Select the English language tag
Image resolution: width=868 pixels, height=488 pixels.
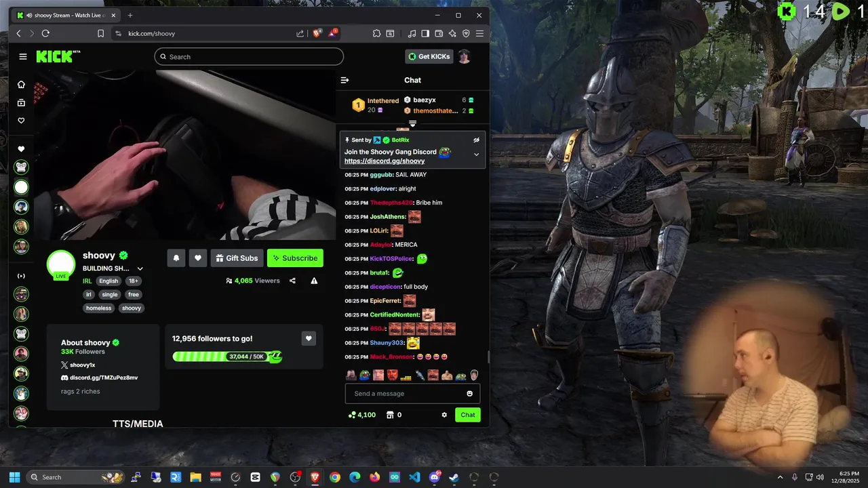pyautogui.click(x=108, y=281)
